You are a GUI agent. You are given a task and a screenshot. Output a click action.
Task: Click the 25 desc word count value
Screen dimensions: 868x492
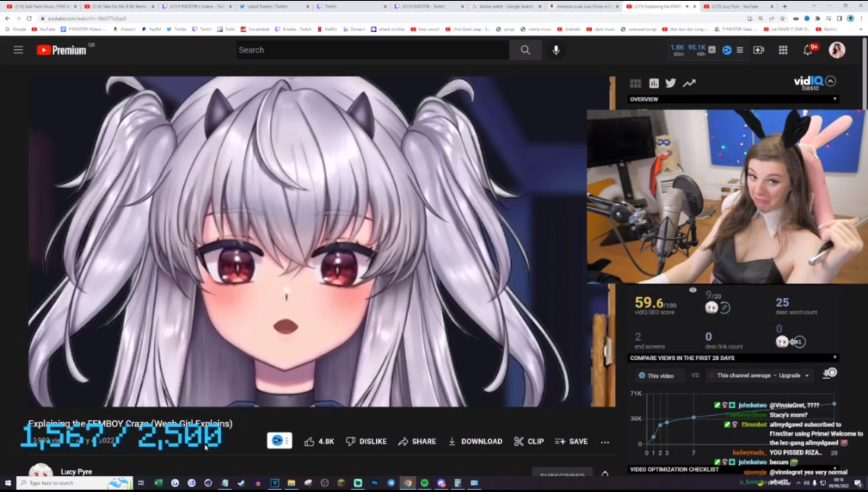click(x=783, y=302)
